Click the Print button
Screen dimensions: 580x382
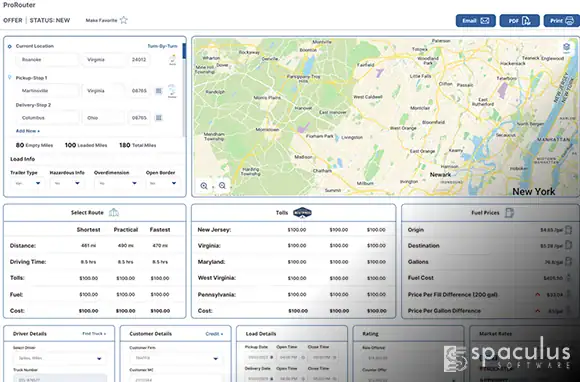(562, 21)
